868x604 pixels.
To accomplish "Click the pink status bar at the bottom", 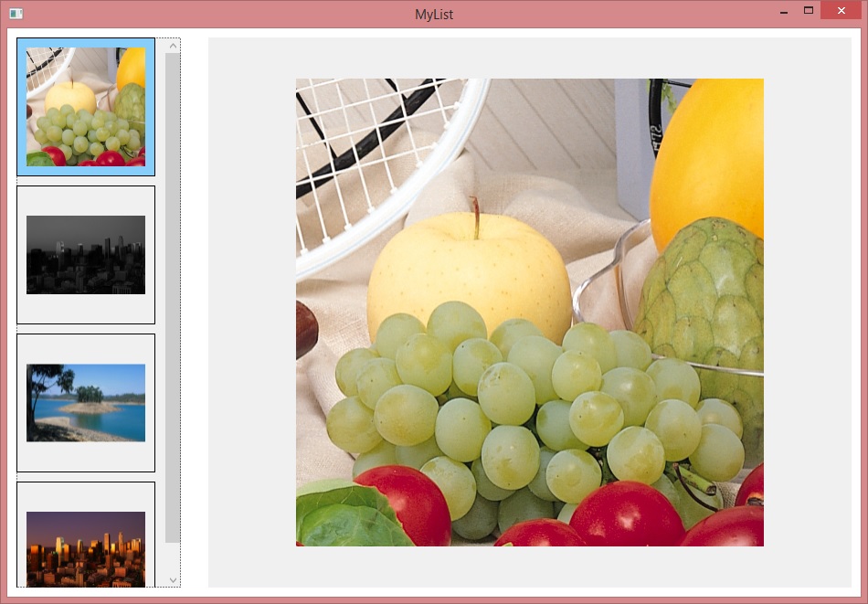I will coord(434,599).
